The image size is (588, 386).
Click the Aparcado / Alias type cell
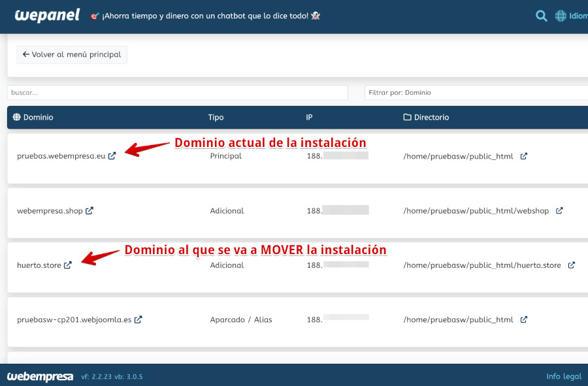click(241, 319)
